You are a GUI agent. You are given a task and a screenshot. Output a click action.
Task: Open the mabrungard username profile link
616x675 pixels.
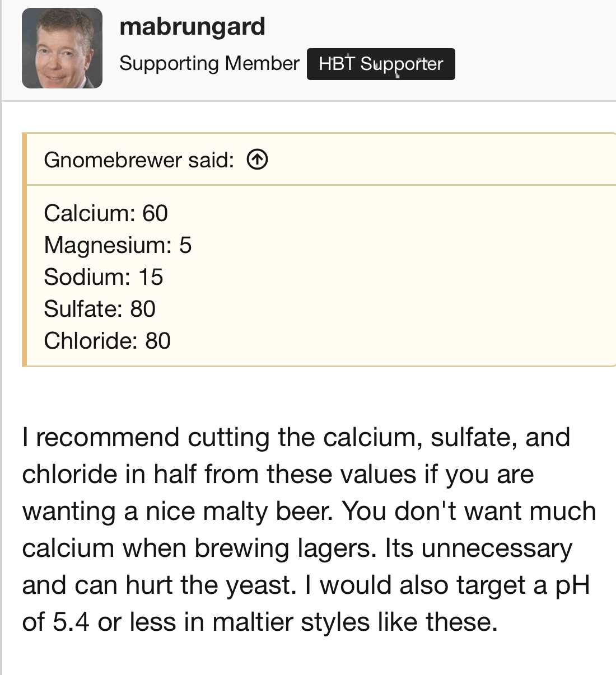coord(192,26)
